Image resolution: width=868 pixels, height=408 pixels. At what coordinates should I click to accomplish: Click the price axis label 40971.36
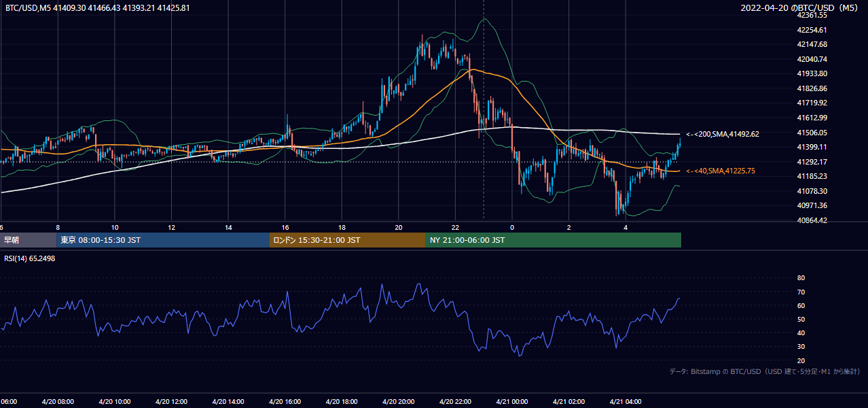813,205
